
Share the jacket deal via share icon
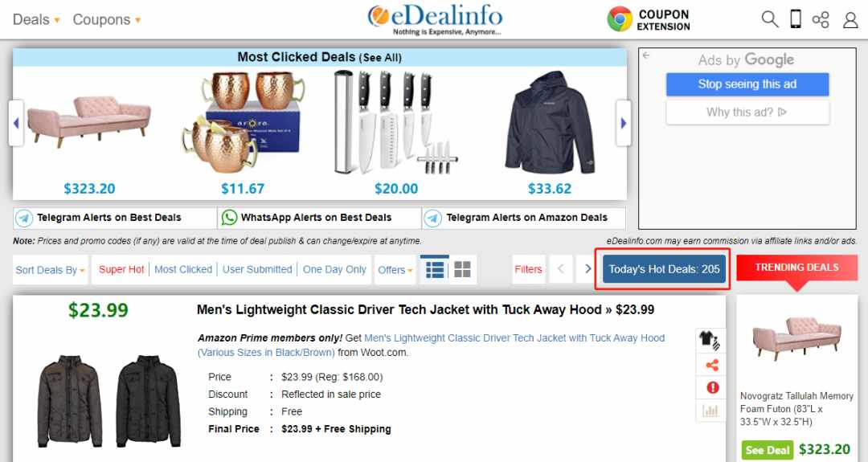(x=712, y=365)
